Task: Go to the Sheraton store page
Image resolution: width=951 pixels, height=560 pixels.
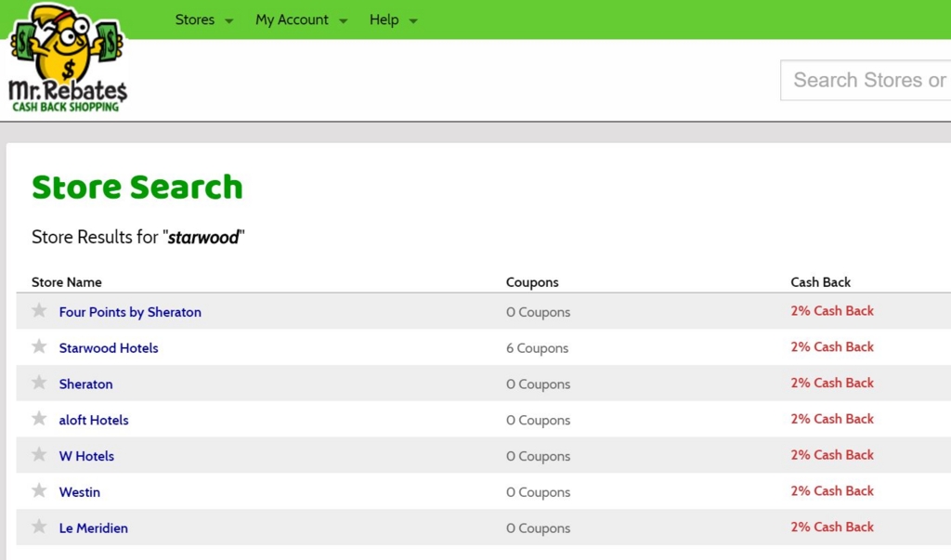Action: 85,384
